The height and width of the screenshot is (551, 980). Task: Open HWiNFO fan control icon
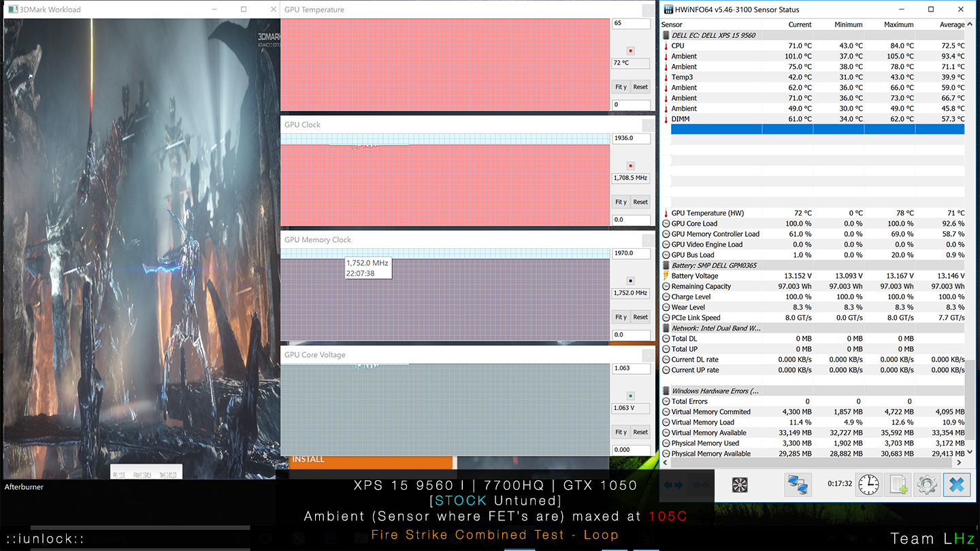(x=740, y=485)
